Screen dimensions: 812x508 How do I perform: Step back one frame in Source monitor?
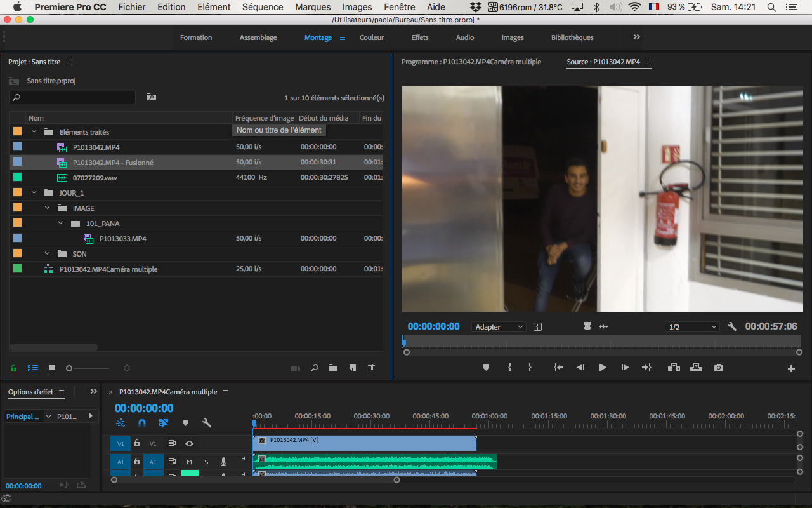point(580,368)
